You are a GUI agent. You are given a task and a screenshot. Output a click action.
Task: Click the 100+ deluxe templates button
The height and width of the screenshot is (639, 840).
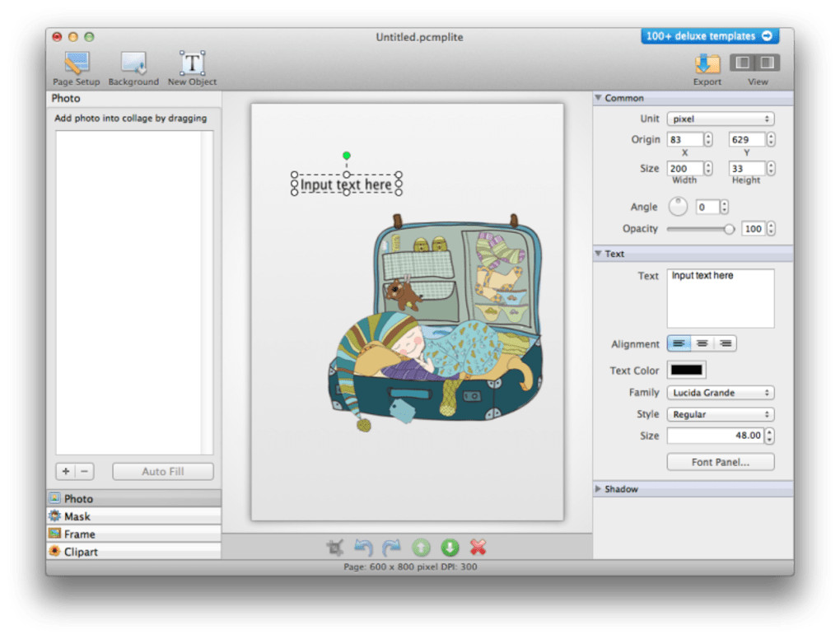(x=709, y=36)
